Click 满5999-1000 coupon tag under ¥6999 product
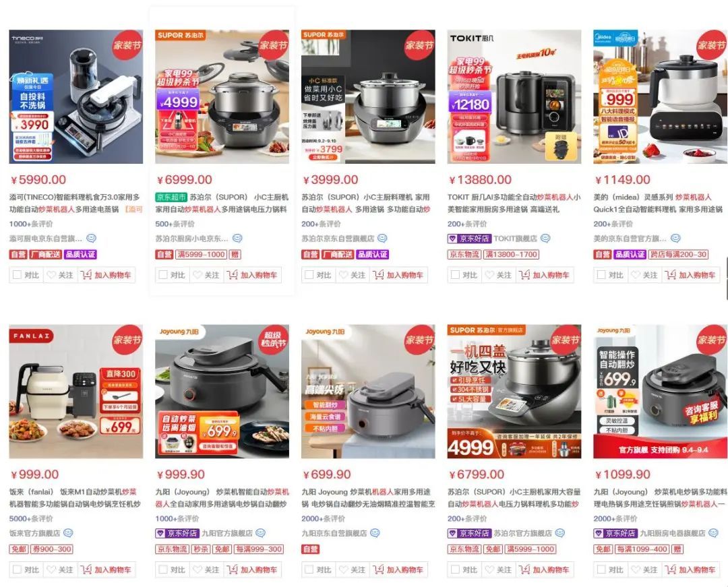This screenshot has height=587, width=728. (x=201, y=254)
